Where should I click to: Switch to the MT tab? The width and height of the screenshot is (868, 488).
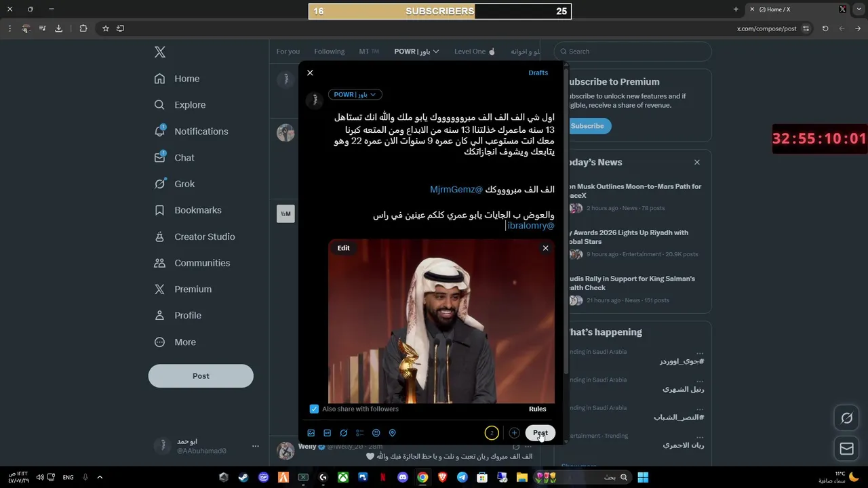tap(369, 52)
